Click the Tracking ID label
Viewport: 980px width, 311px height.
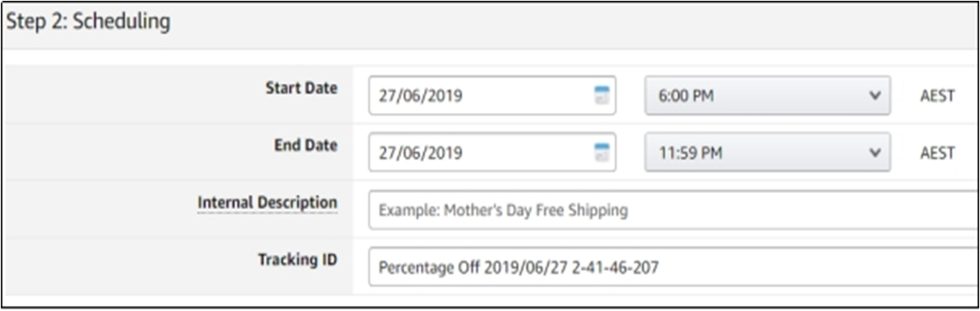[x=297, y=260]
